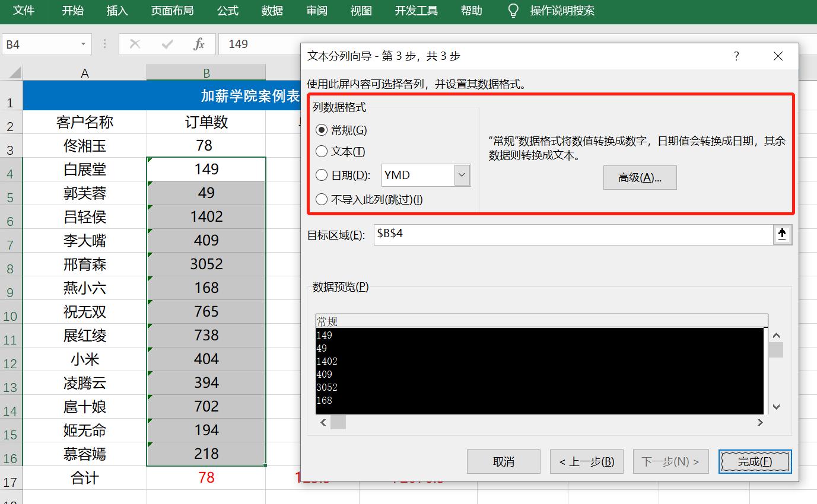Open the 高级(A) advanced settings
This screenshot has height=504, width=817.
point(640,177)
